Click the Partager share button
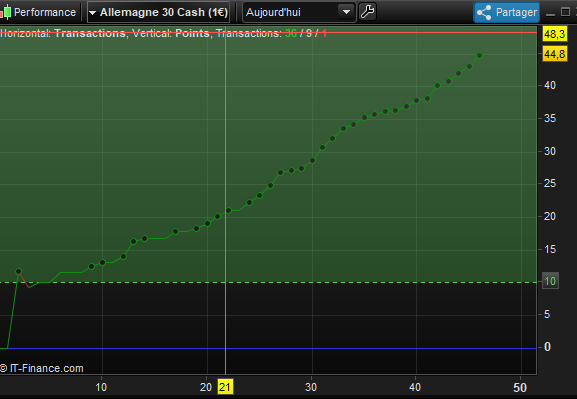This screenshot has width=577, height=399. coord(506,12)
